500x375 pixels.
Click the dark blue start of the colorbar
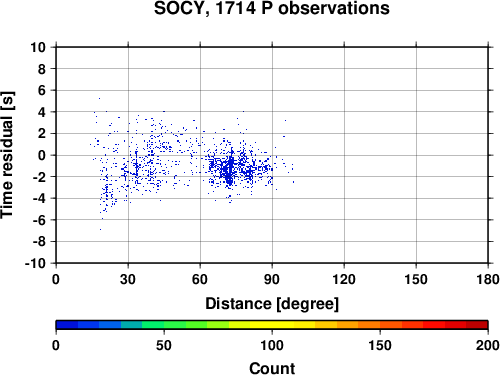pos(67,325)
